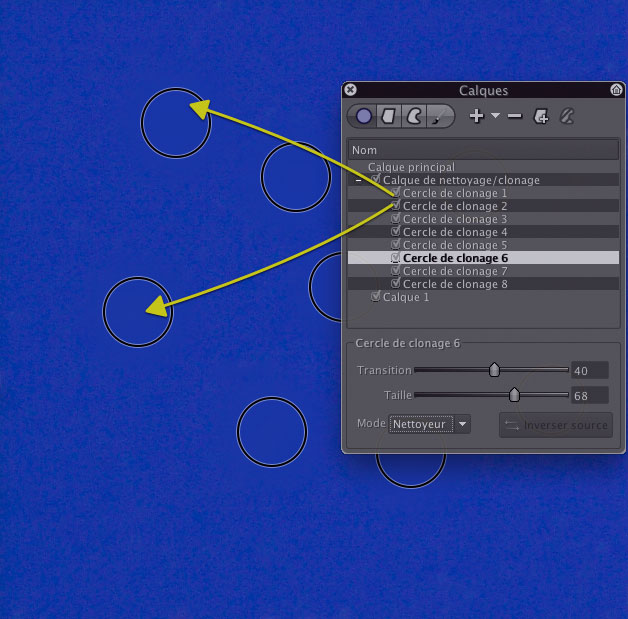The width and height of the screenshot is (628, 619).
Task: Toggle Cercle de clonage 5 checkbox
Action: click(x=396, y=244)
